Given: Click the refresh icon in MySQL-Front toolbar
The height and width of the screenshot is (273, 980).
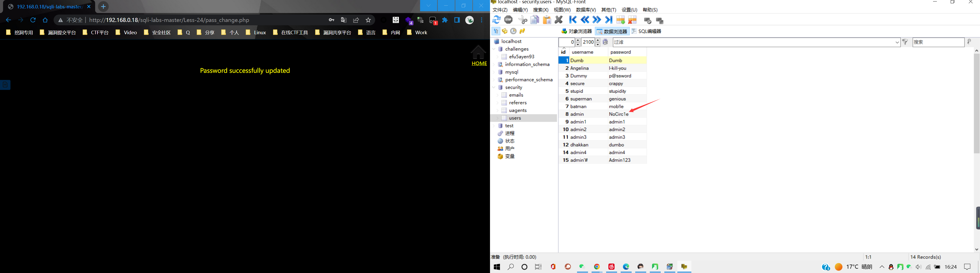Looking at the screenshot, I should (496, 20).
